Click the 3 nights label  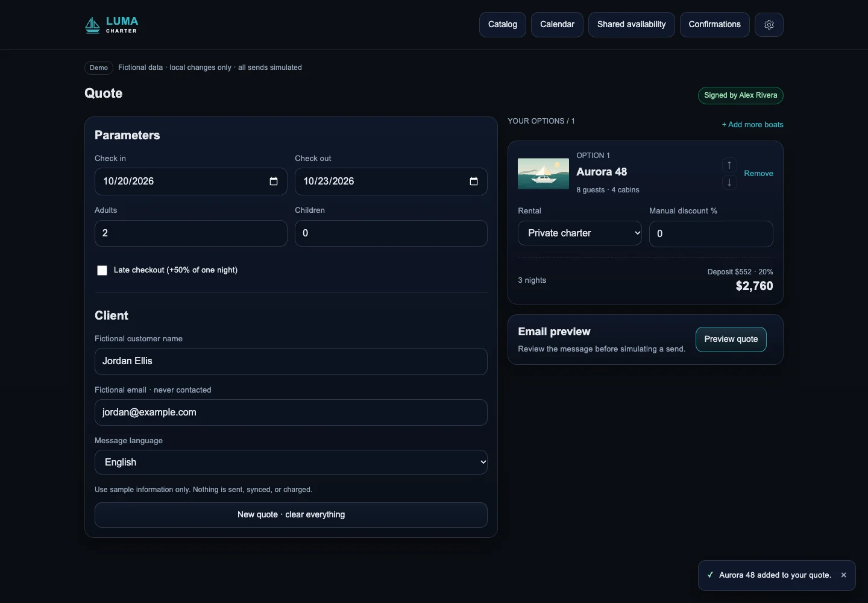click(x=532, y=280)
